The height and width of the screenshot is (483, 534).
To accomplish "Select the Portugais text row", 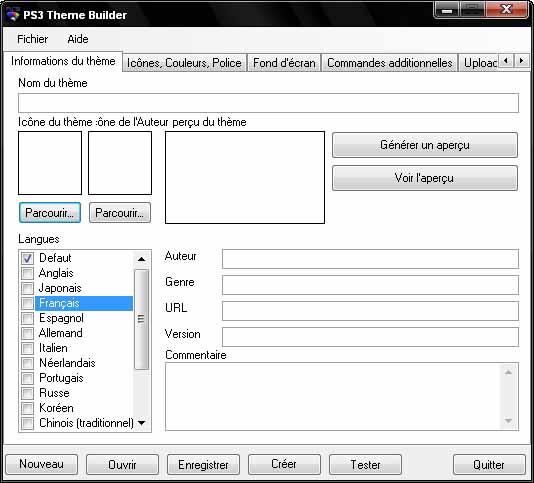I will (61, 378).
